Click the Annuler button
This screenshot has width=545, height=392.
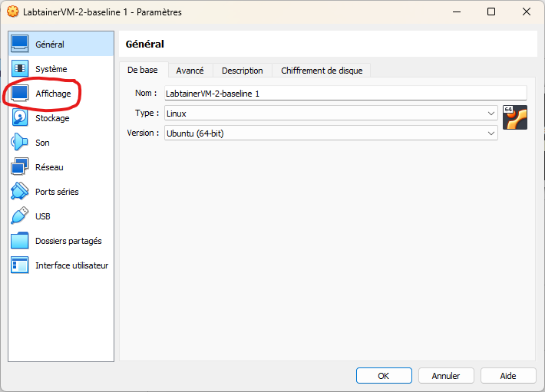click(x=446, y=376)
